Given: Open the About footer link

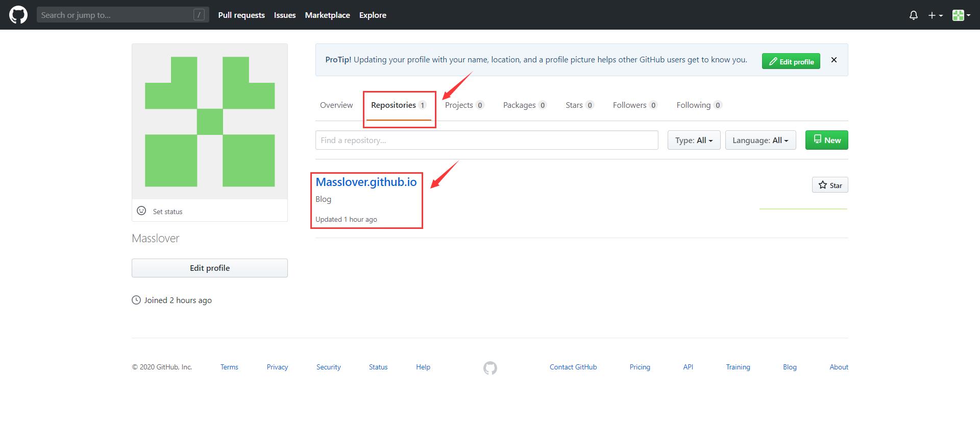Looking at the screenshot, I should (839, 367).
